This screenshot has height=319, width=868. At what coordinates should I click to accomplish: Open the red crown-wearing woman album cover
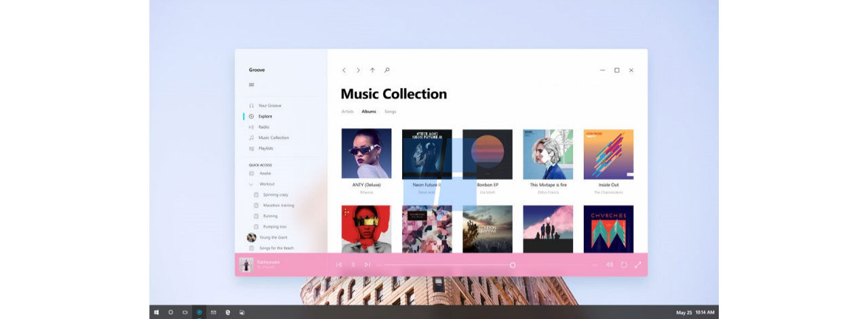click(x=366, y=230)
